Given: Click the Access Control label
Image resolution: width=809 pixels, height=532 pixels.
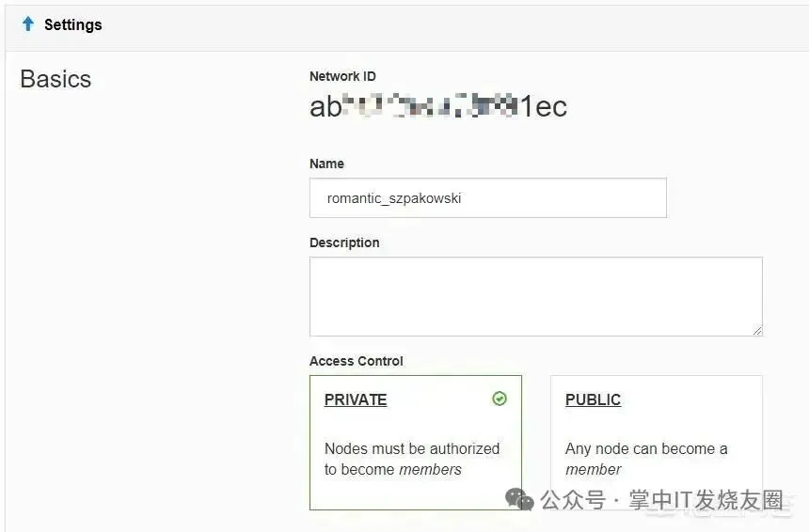Looking at the screenshot, I should [356, 361].
